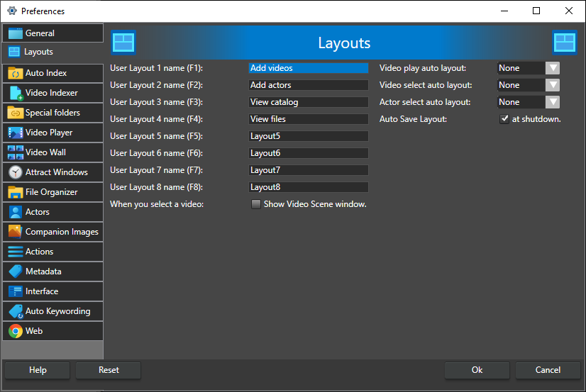Click the User Layout 5 name field
This screenshot has height=392, width=586.
coord(309,136)
